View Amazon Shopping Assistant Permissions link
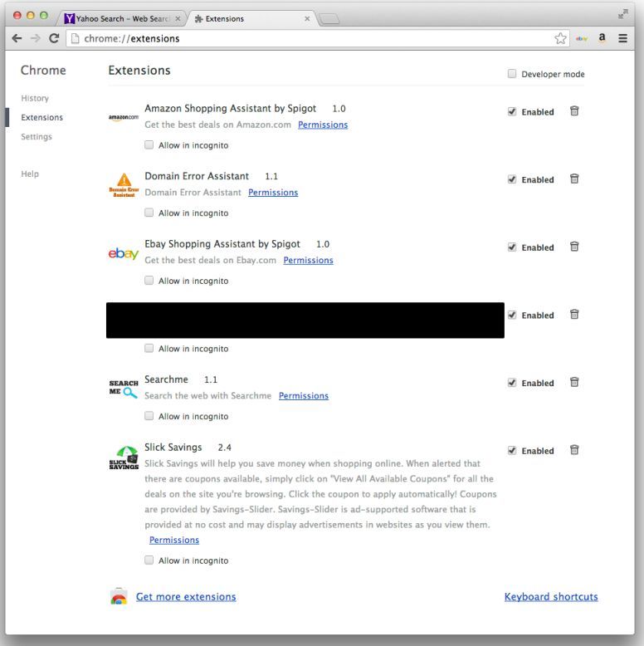The image size is (644, 646). (323, 125)
